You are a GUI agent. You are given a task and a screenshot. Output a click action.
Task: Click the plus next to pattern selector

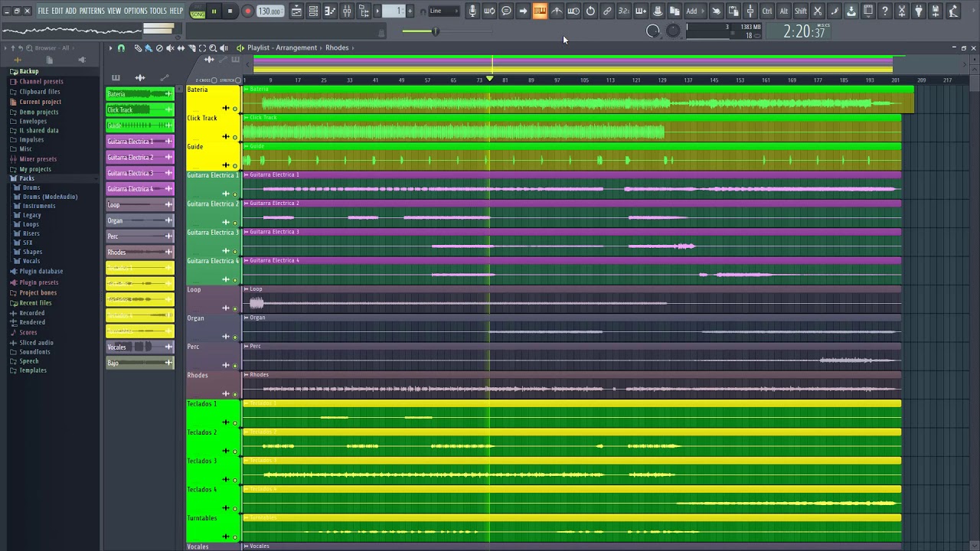pos(410,11)
